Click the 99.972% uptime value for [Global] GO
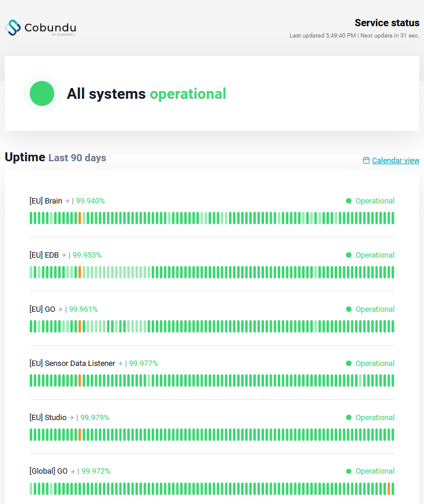424x504 pixels. click(96, 471)
